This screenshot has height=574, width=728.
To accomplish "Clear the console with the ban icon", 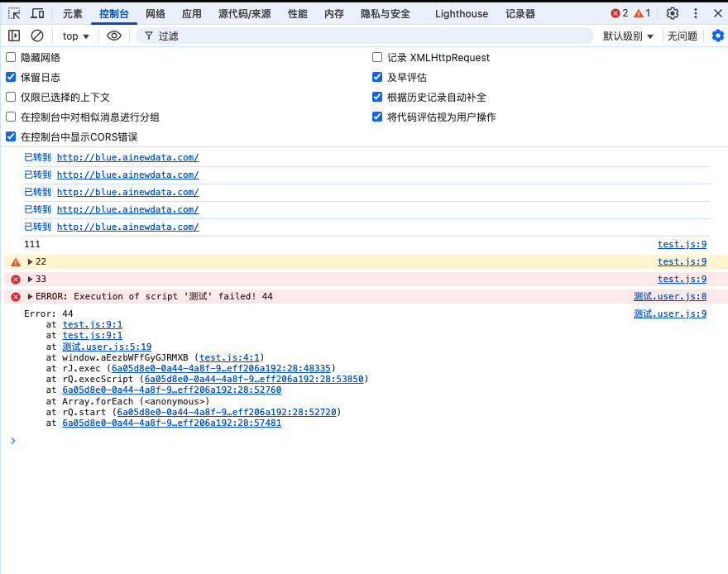I will pyautogui.click(x=37, y=36).
